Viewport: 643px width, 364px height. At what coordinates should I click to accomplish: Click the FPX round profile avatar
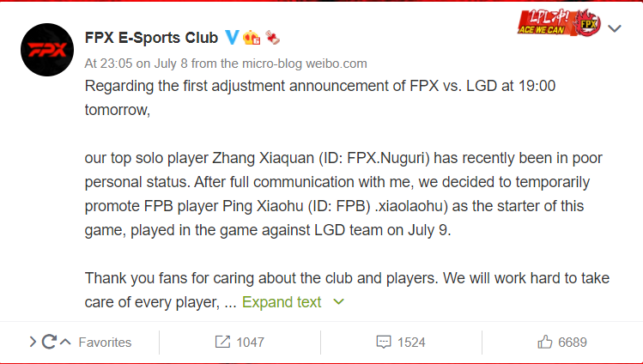coord(47,50)
